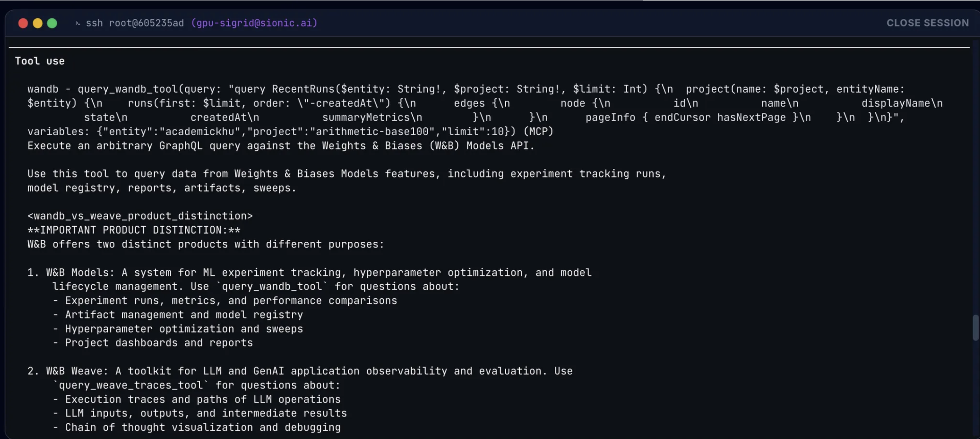
Task: Click the "Project dashboards and reports" bullet
Action: [159, 343]
